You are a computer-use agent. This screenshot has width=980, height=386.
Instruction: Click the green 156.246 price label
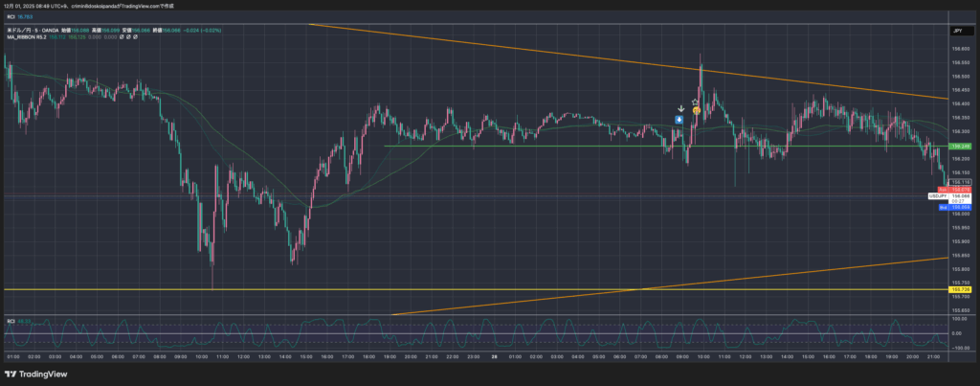coord(959,146)
